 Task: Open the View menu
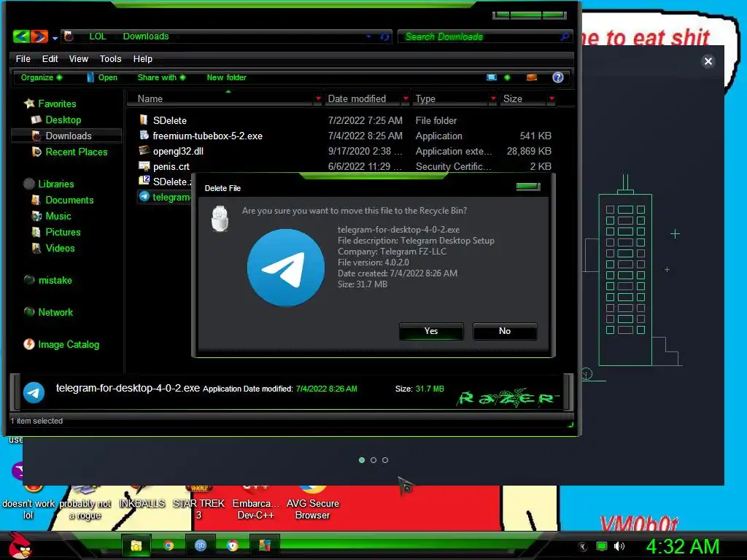click(78, 58)
